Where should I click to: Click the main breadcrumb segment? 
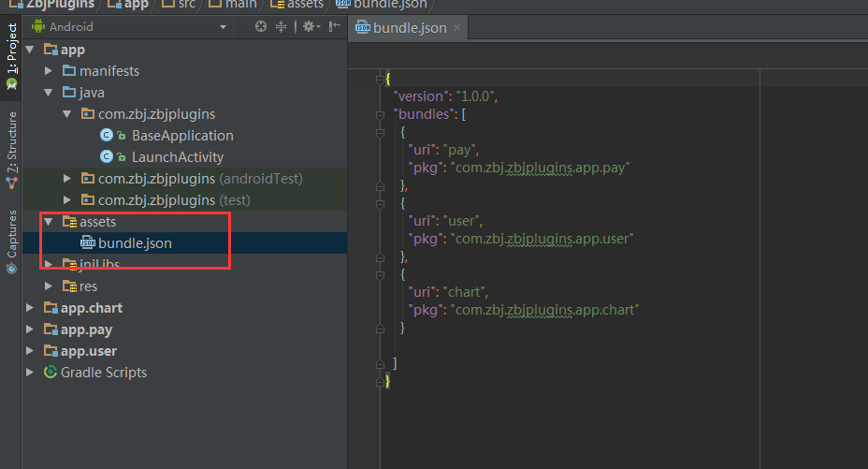click(240, 5)
